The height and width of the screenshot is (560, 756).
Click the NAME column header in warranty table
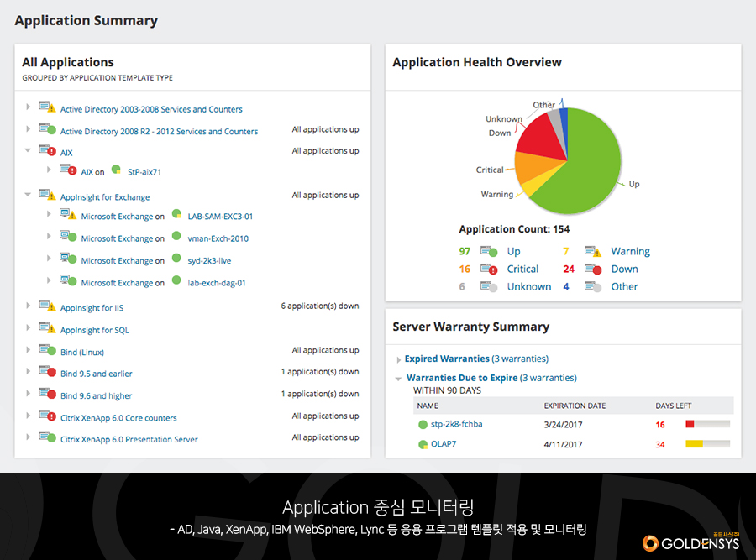[428, 406]
